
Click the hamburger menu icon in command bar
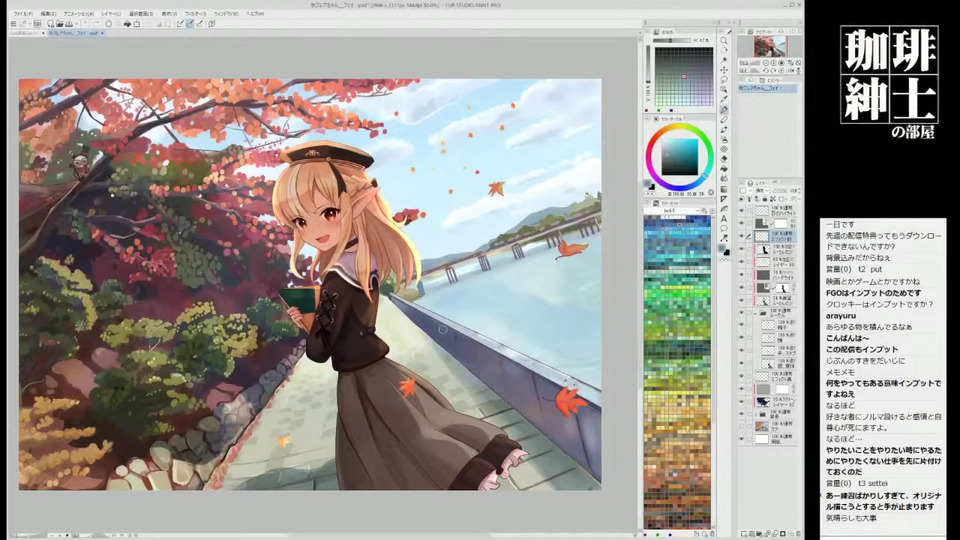[13, 24]
